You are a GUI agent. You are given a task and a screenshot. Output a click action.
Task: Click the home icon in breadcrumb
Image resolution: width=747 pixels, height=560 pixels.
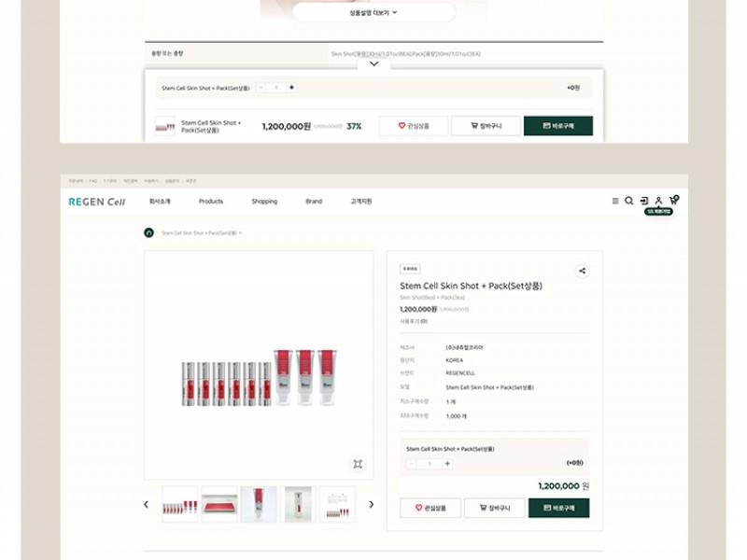tap(149, 232)
